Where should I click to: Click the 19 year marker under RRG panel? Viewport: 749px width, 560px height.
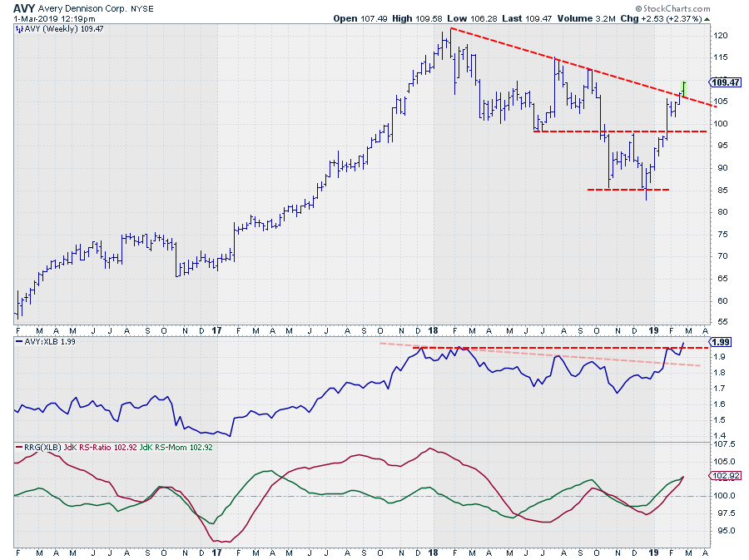(653, 553)
